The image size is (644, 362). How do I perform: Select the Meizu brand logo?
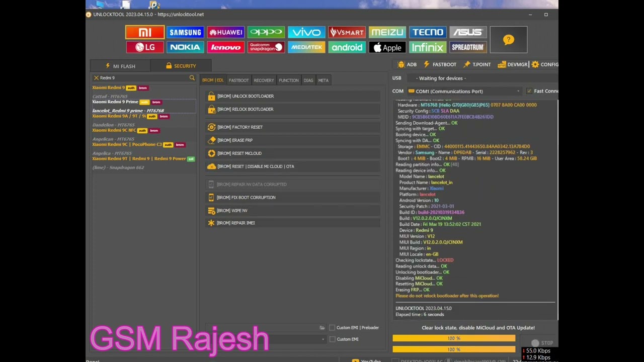click(x=387, y=32)
